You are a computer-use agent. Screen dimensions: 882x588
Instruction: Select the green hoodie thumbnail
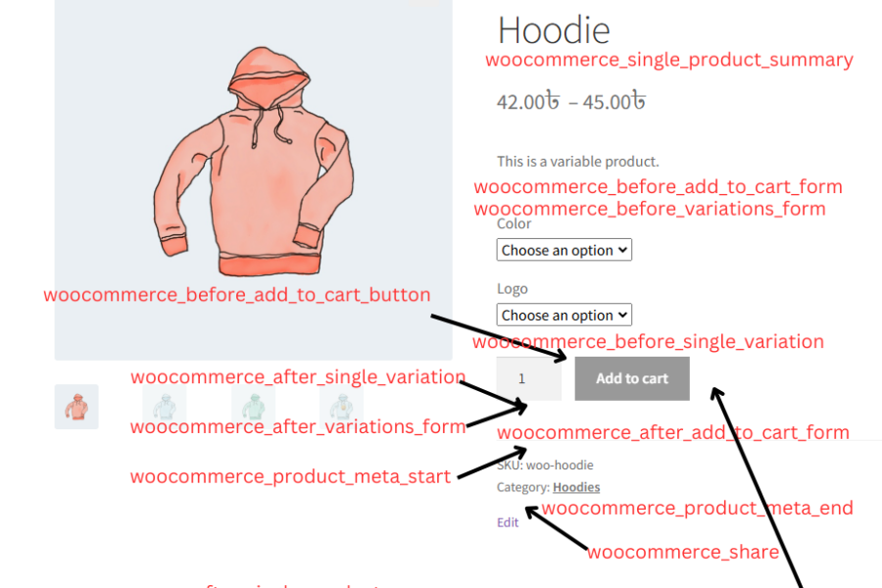[253, 407]
